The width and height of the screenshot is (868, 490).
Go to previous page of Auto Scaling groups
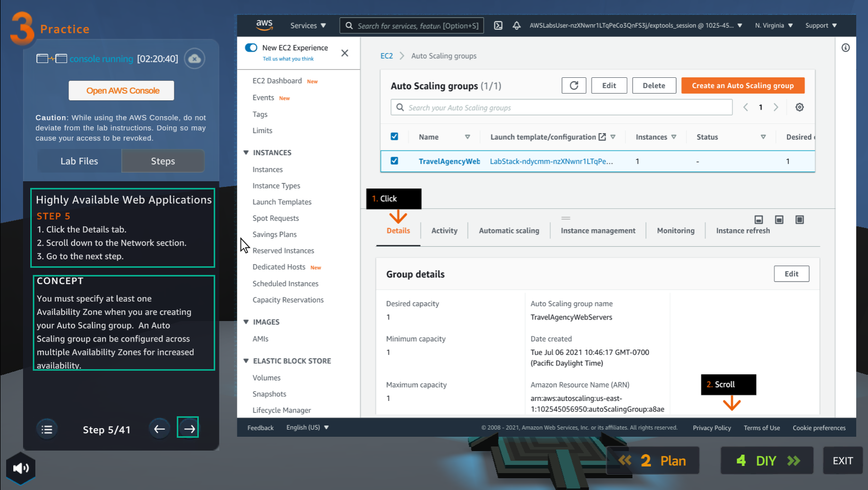pyautogui.click(x=746, y=107)
